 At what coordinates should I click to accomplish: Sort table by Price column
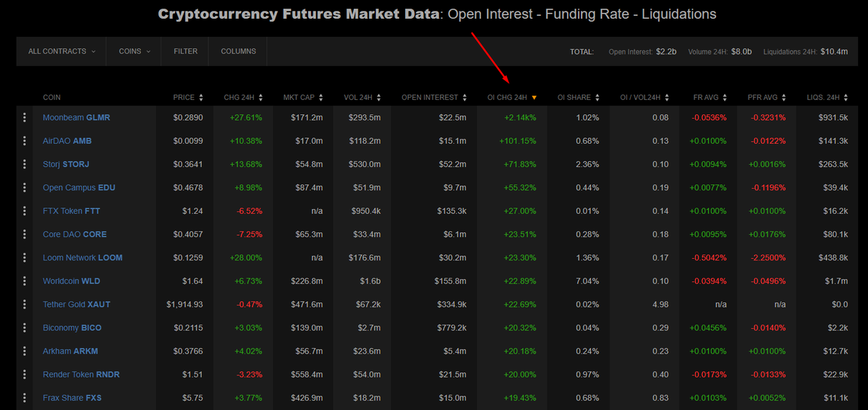pyautogui.click(x=188, y=97)
